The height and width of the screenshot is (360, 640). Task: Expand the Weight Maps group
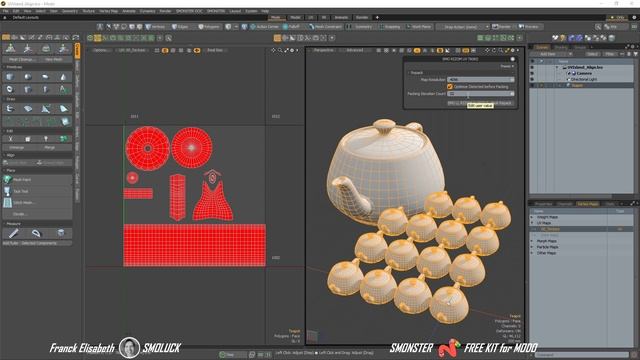532,217
